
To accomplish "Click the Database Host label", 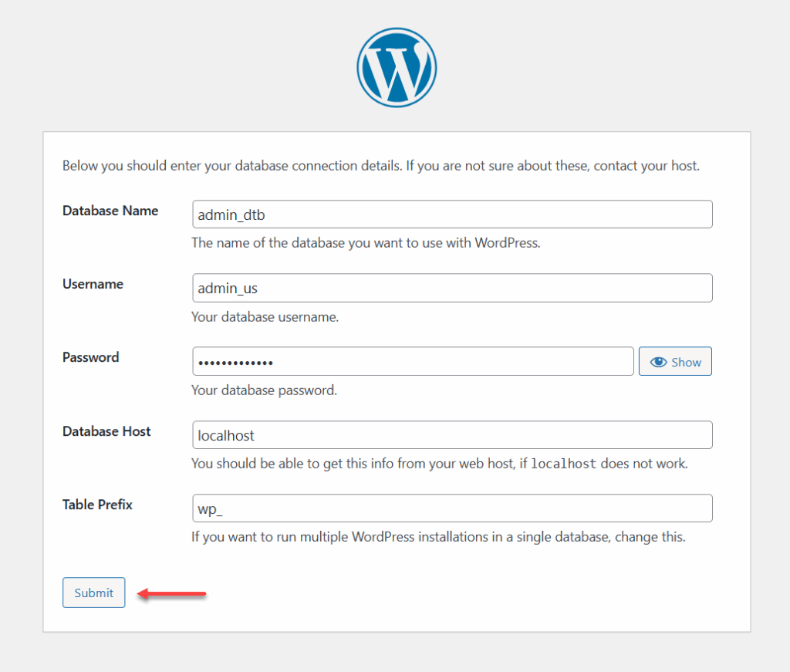I will 106,431.
